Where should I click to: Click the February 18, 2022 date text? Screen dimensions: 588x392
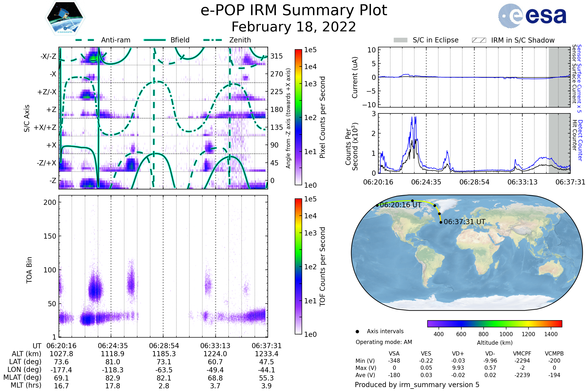tap(294, 27)
